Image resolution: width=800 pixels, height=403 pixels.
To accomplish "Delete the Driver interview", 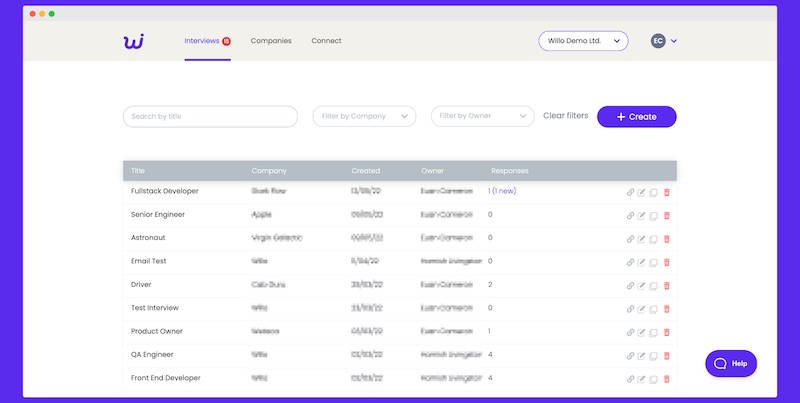I will [x=666, y=286].
